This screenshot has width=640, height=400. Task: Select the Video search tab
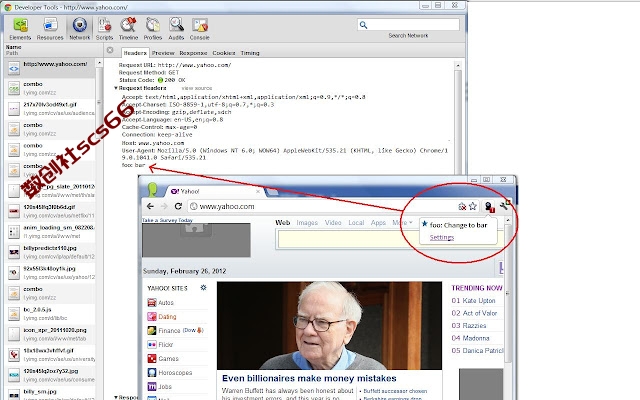pyautogui.click(x=333, y=222)
